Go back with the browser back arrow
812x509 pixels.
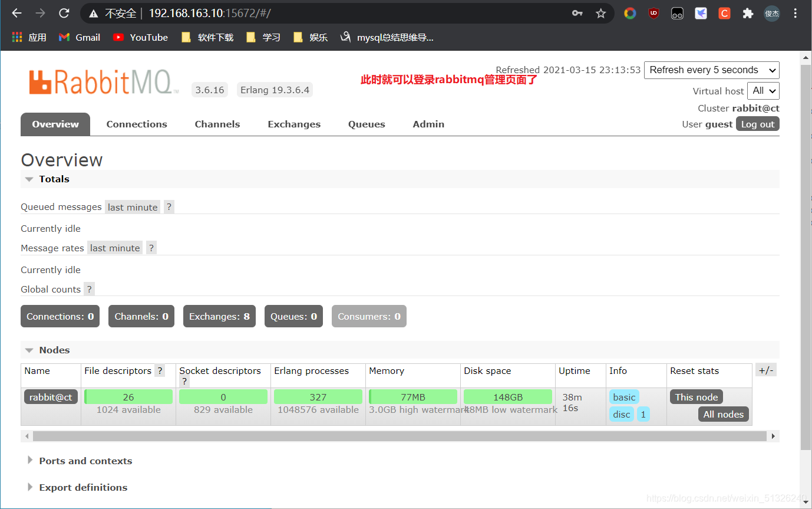(16, 13)
